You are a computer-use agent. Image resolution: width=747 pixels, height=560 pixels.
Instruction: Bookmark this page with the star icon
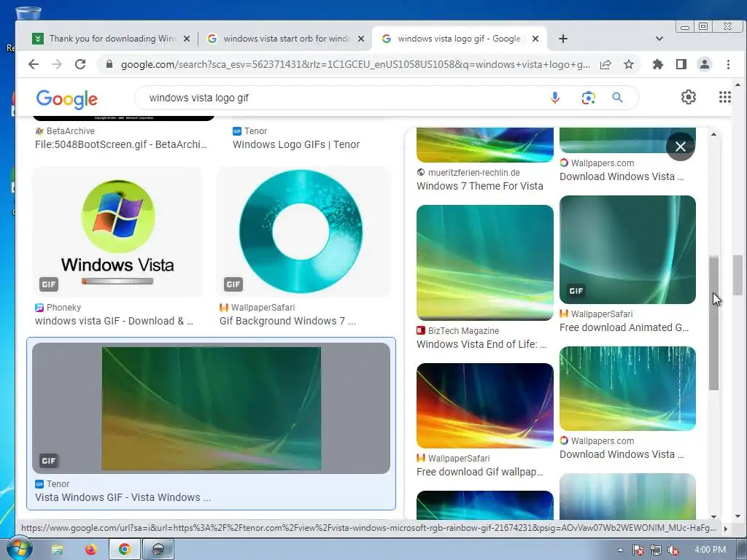coord(629,64)
